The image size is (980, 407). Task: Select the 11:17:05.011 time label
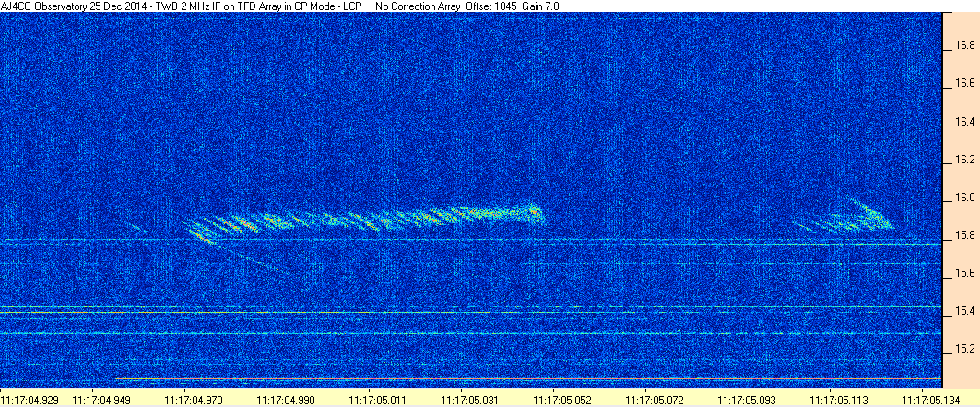[377, 399]
